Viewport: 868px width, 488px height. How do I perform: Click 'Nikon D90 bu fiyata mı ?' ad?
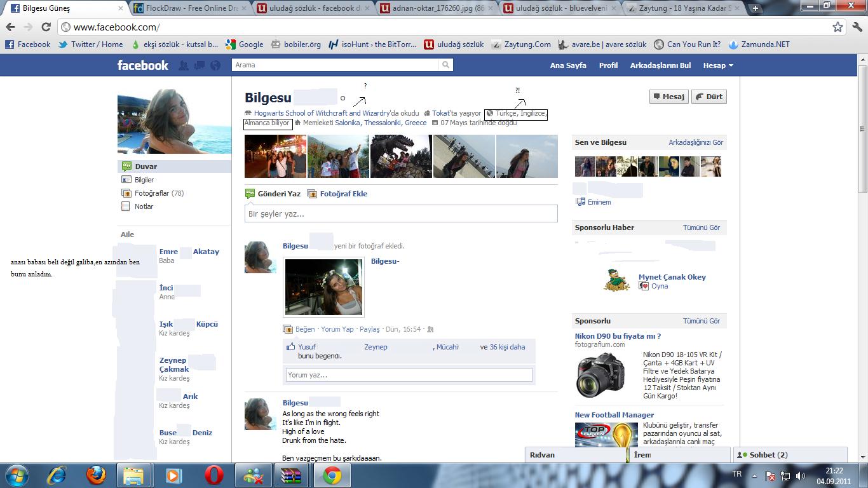[x=618, y=336]
